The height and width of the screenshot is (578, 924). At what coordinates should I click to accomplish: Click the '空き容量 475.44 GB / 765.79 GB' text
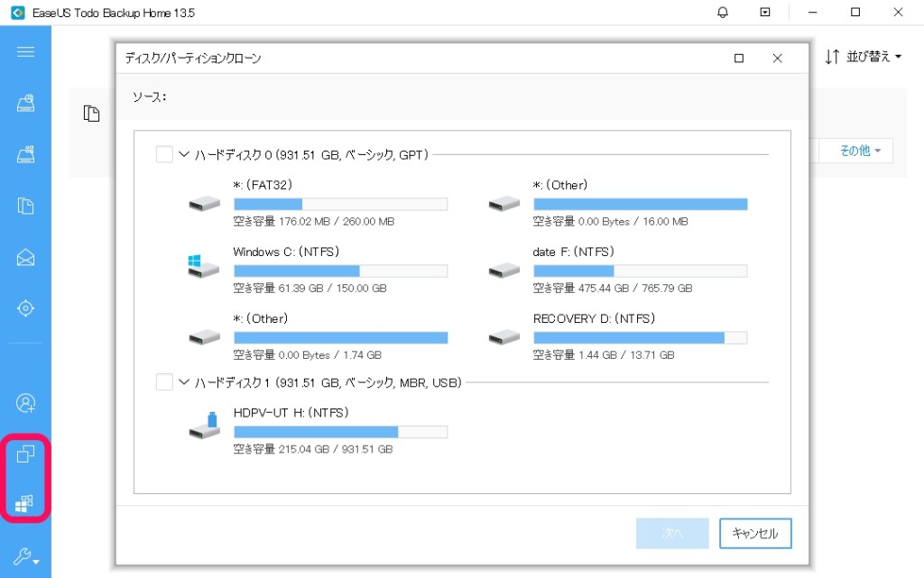click(x=613, y=288)
